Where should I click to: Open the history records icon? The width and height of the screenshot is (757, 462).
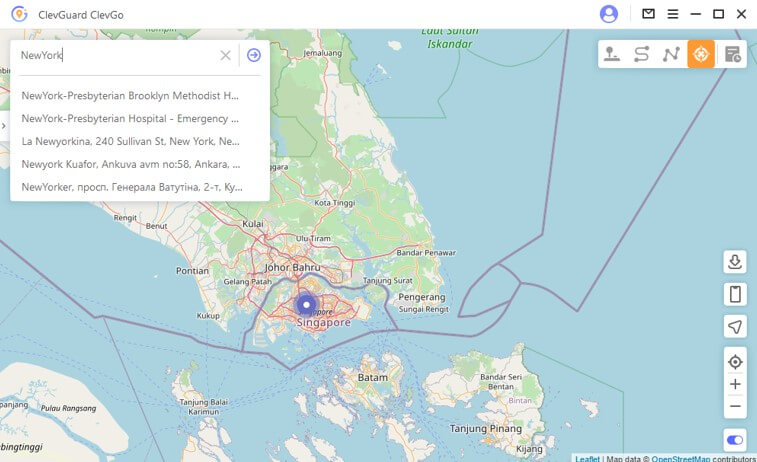pyautogui.click(x=732, y=54)
